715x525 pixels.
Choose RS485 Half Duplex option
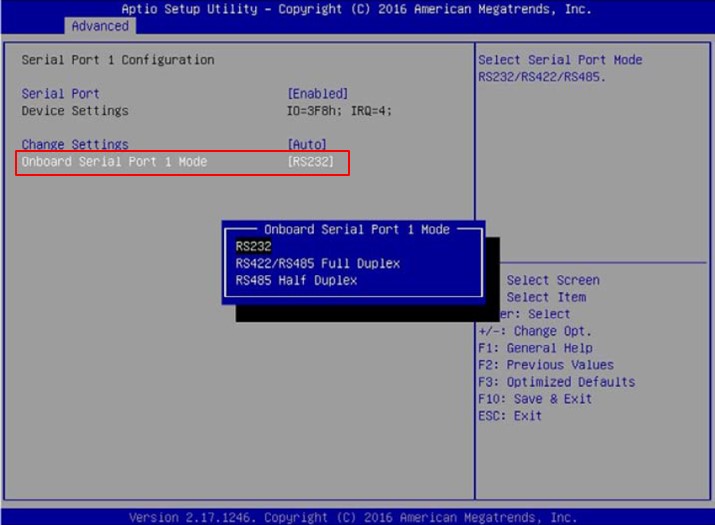[x=296, y=280]
